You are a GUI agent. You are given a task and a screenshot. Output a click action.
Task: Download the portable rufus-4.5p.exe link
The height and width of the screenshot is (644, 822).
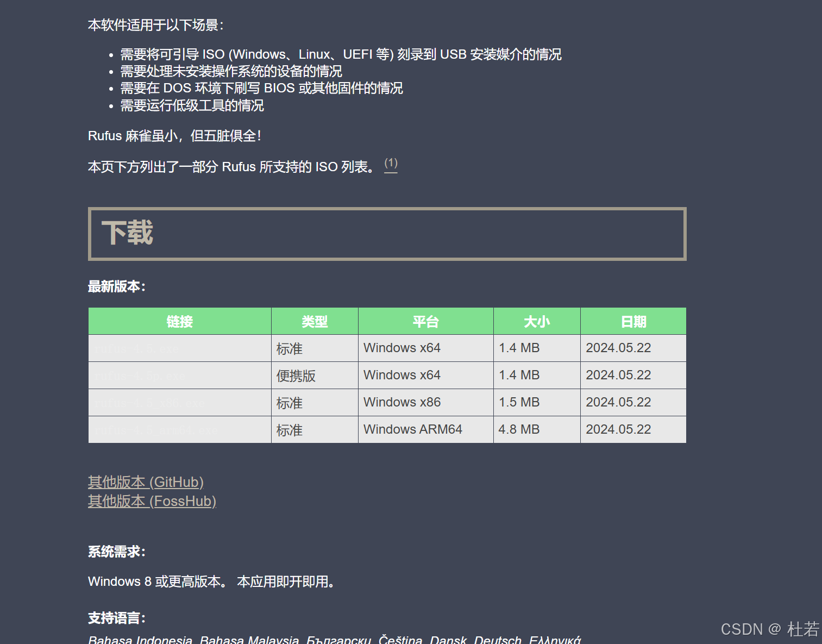[x=140, y=376]
